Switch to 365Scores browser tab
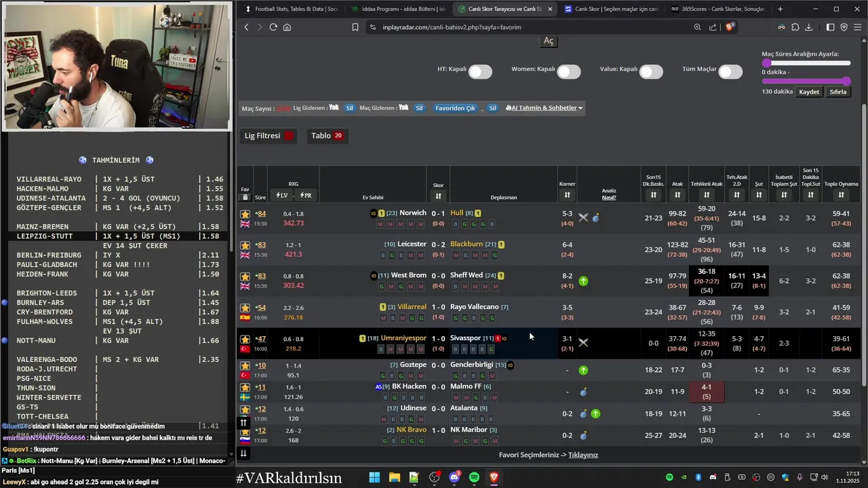This screenshot has width=868, height=488. (717, 9)
